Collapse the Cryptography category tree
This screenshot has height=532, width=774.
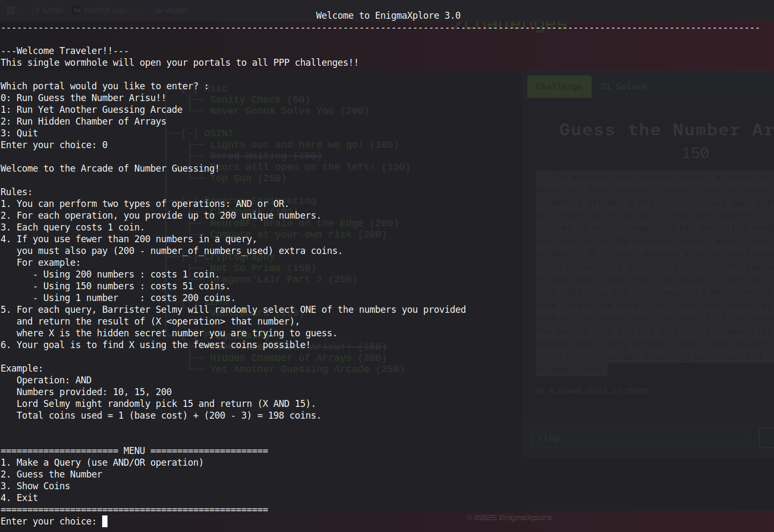coord(189,257)
